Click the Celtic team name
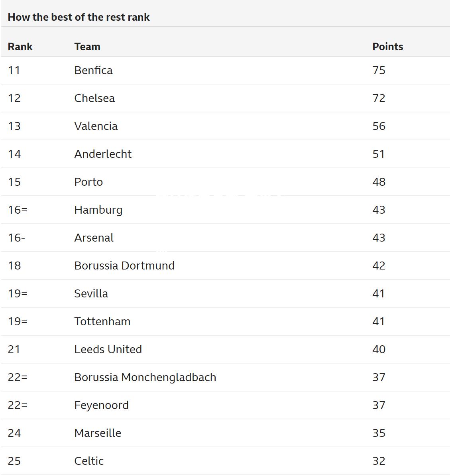The image size is (450, 476). tap(89, 461)
